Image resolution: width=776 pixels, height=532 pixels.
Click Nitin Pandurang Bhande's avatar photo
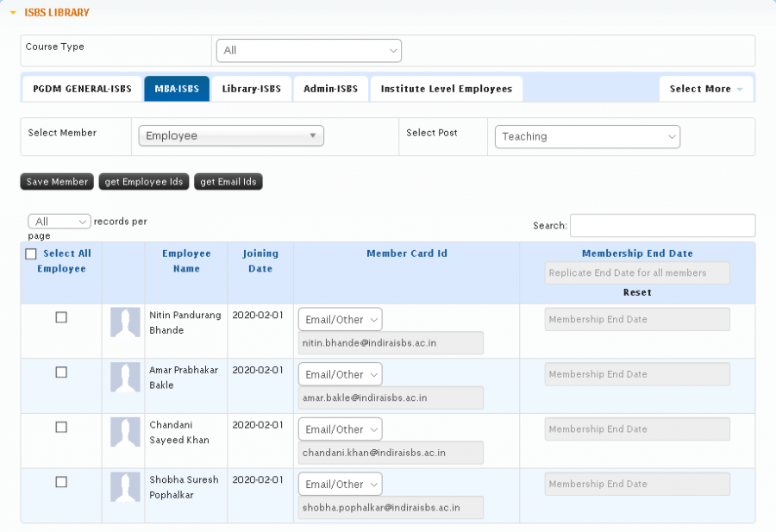click(x=125, y=322)
